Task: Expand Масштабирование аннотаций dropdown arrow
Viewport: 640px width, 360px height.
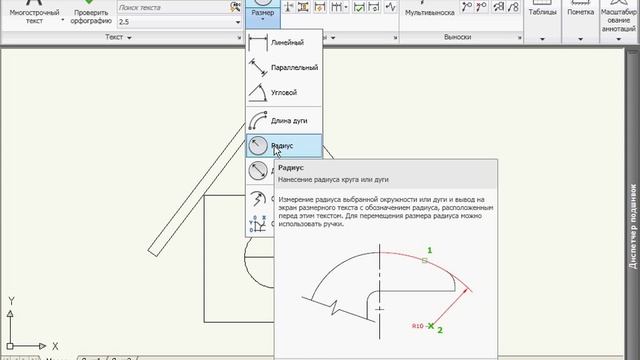Action: tap(619, 39)
